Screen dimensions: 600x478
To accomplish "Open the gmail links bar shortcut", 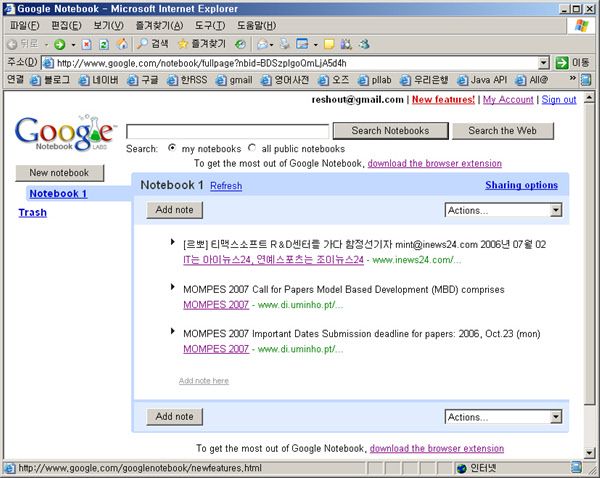I will point(234,80).
